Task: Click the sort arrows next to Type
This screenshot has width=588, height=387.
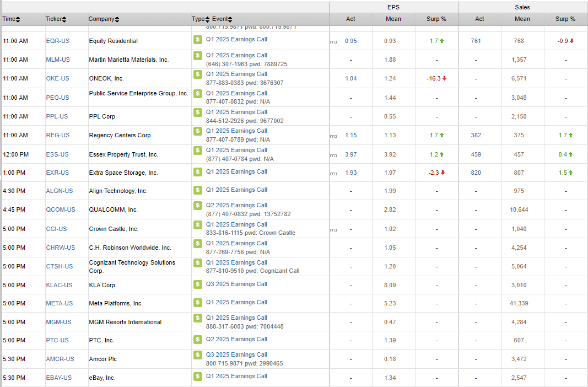Action: [207, 19]
